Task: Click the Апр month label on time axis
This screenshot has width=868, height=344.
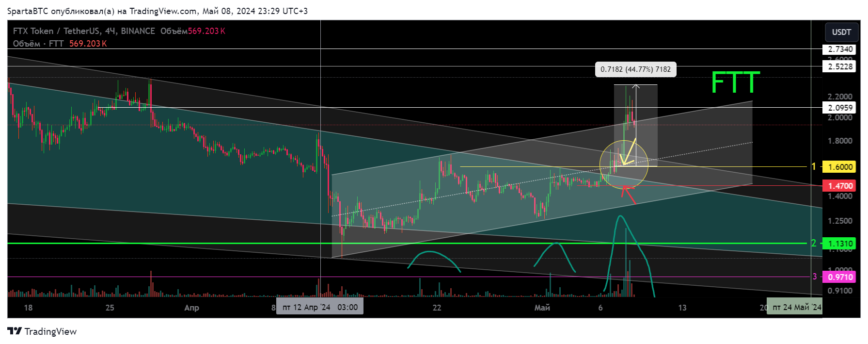Action: click(191, 308)
